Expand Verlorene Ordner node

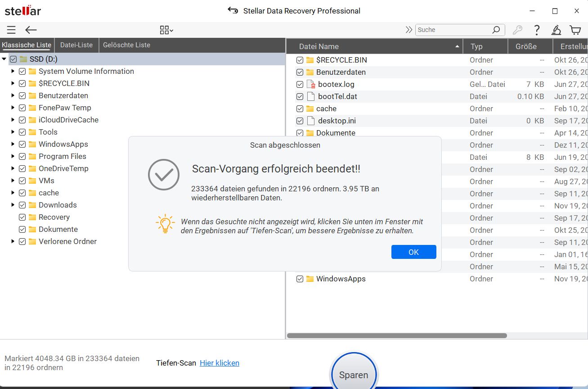pyautogui.click(x=13, y=241)
